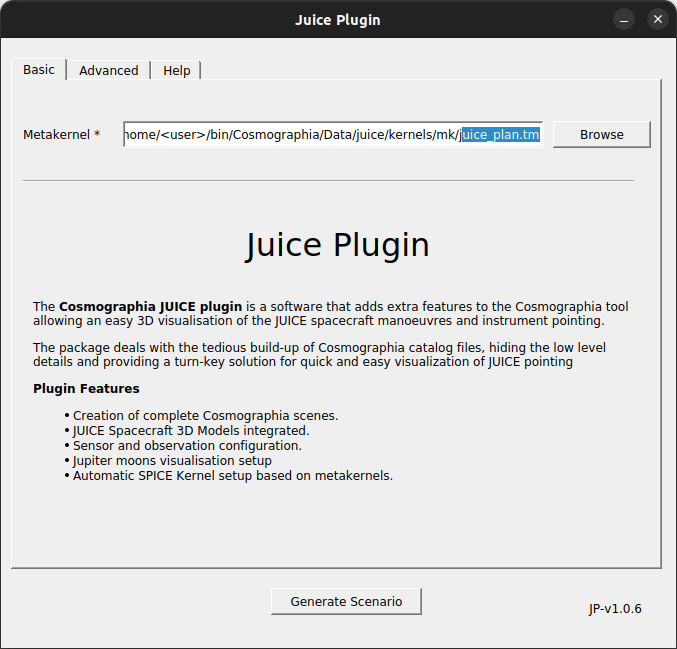Click the Sensor and observation configuration bullet
The width and height of the screenshot is (677, 649).
(187, 445)
